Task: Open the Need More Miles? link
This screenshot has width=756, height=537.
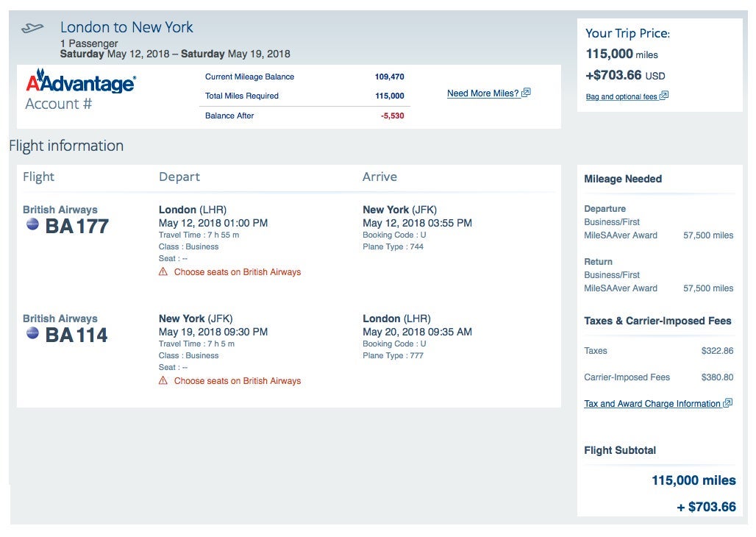Action: (483, 93)
